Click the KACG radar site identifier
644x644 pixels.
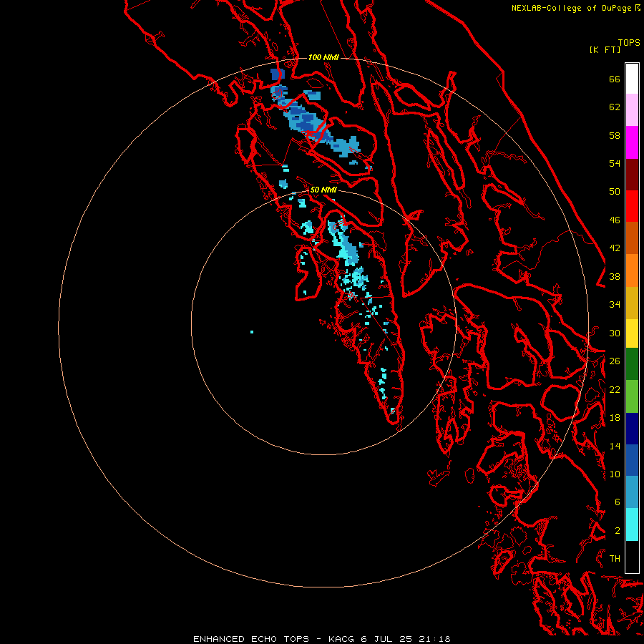(x=342, y=639)
